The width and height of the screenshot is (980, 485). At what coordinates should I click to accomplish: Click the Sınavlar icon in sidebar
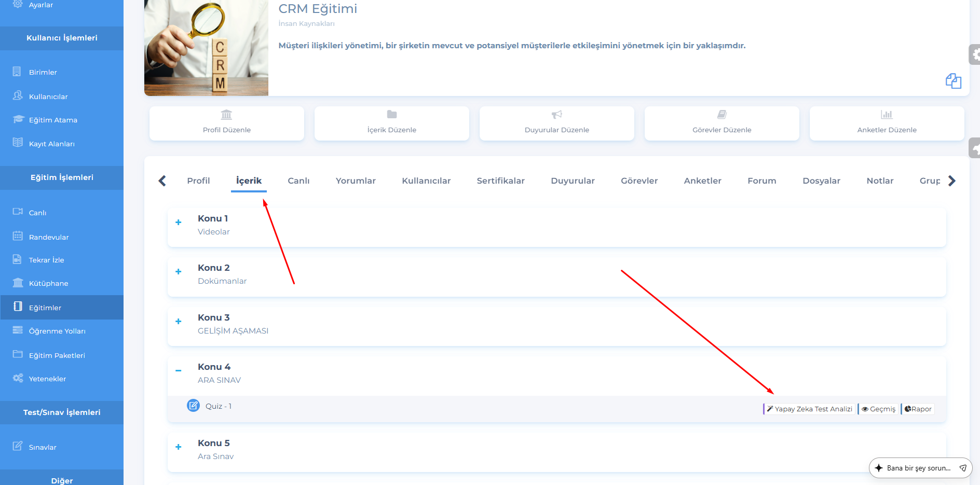18,446
